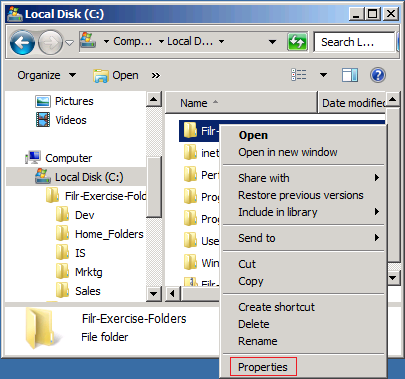
Task: Select the Dev folder in tree
Action: (85, 215)
